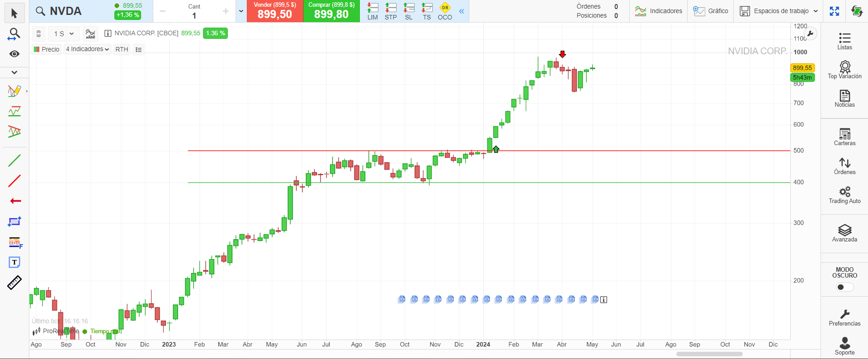
Task: Select the STP stop order icon
Action: coord(391,11)
